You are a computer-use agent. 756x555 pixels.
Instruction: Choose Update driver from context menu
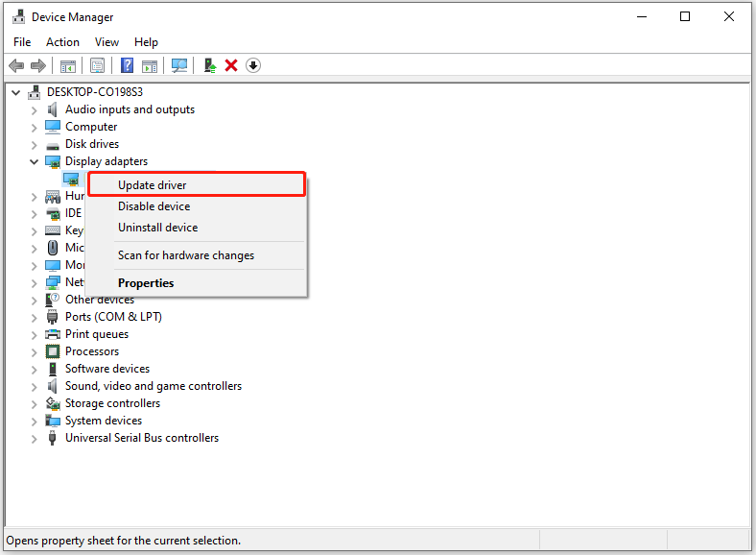pos(197,185)
